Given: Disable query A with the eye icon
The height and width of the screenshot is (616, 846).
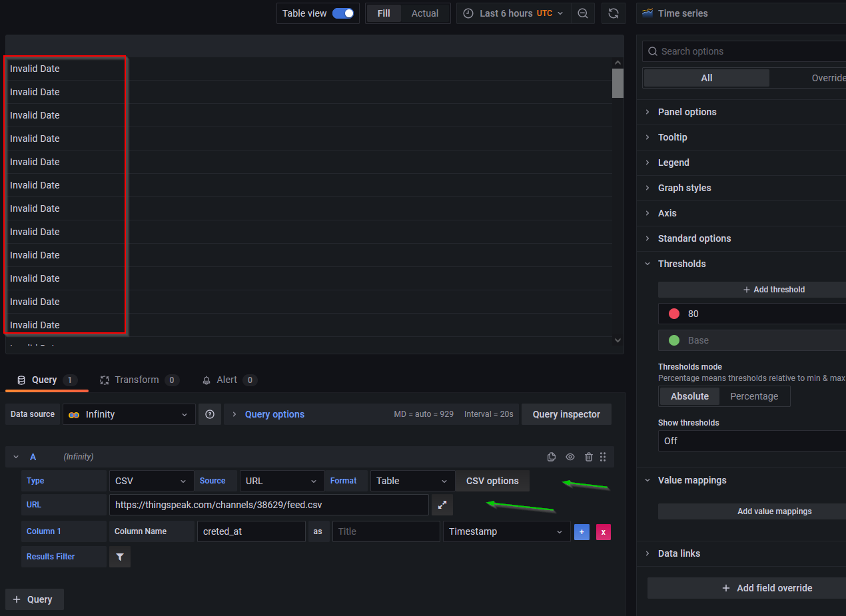Looking at the screenshot, I should tap(570, 457).
